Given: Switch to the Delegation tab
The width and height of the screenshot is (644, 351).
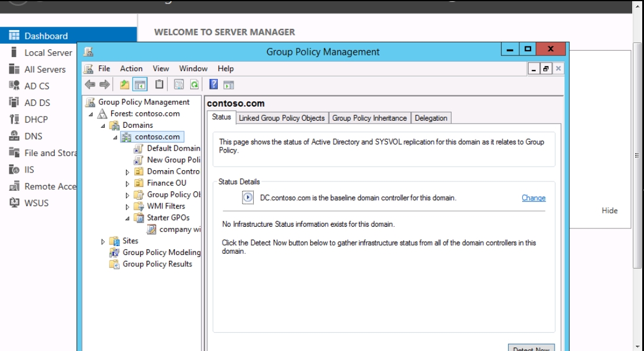Looking at the screenshot, I should 431,118.
